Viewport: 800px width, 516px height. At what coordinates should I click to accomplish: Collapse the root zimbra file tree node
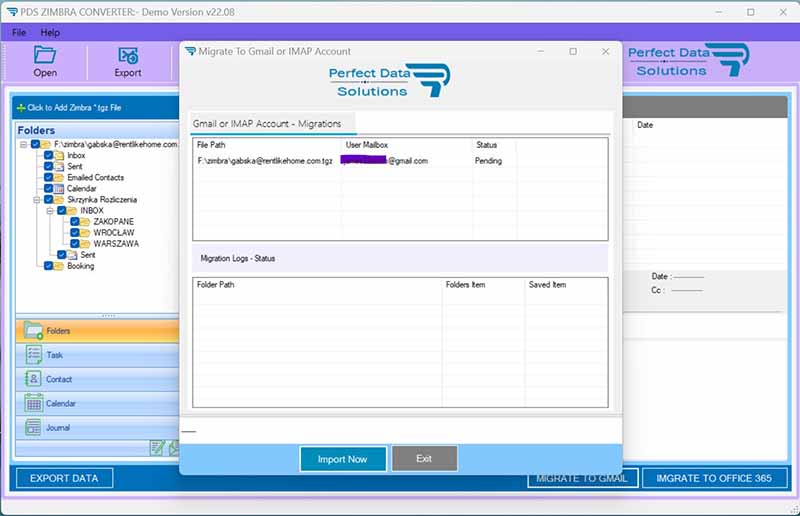23,144
